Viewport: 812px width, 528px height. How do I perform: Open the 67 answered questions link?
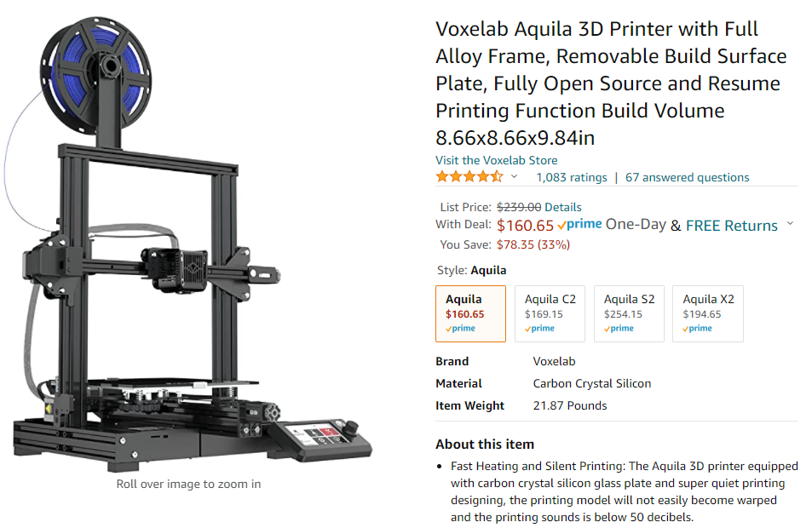coord(687,177)
